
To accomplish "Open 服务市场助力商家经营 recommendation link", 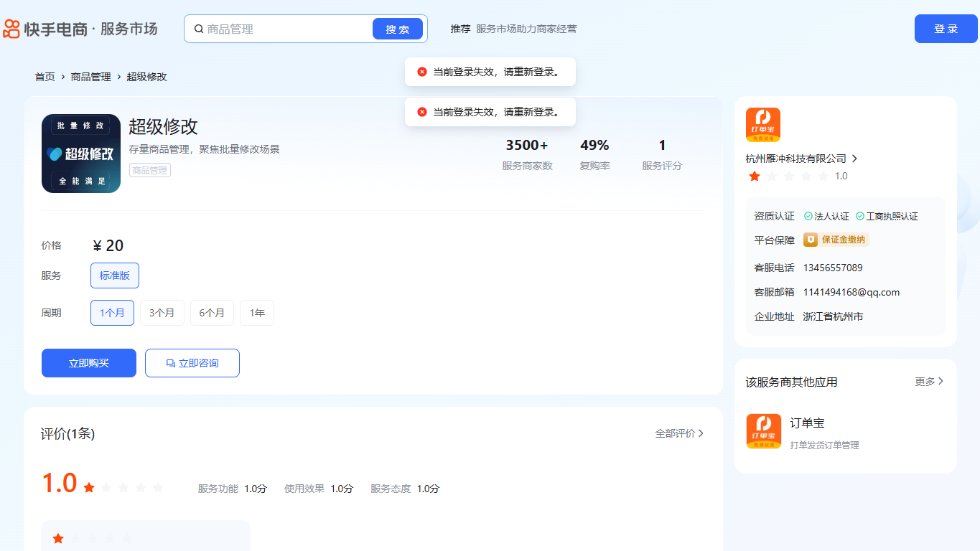I will 526,29.
